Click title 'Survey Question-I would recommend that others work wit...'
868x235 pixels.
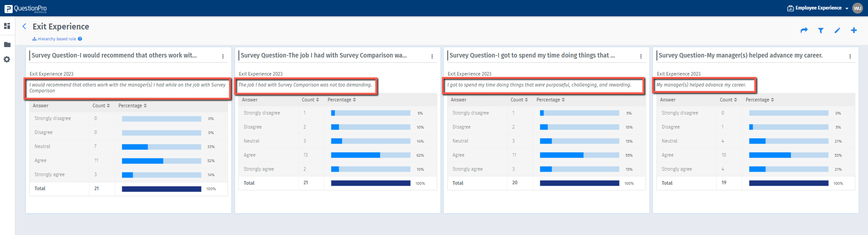[114, 55]
